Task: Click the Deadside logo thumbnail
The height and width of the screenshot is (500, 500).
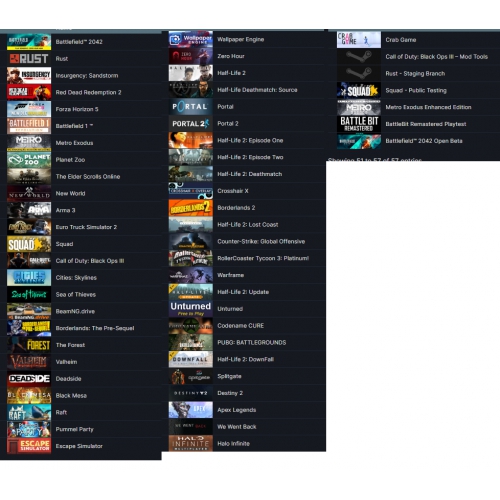Action: click(29, 379)
